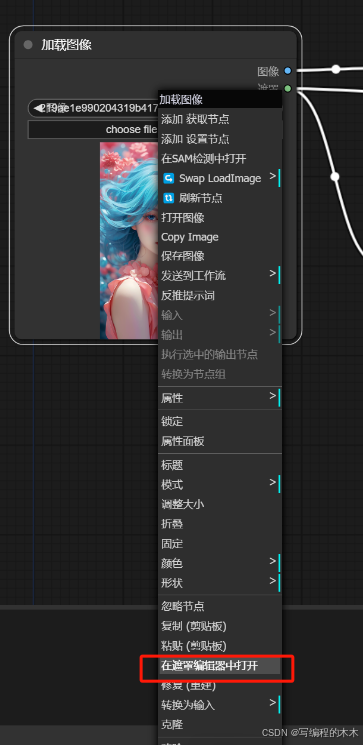Click the previous-image arrow in the filename field

[x=38, y=108]
